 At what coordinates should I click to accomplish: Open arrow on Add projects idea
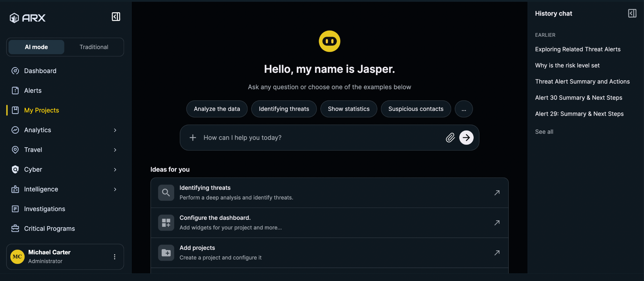click(497, 253)
